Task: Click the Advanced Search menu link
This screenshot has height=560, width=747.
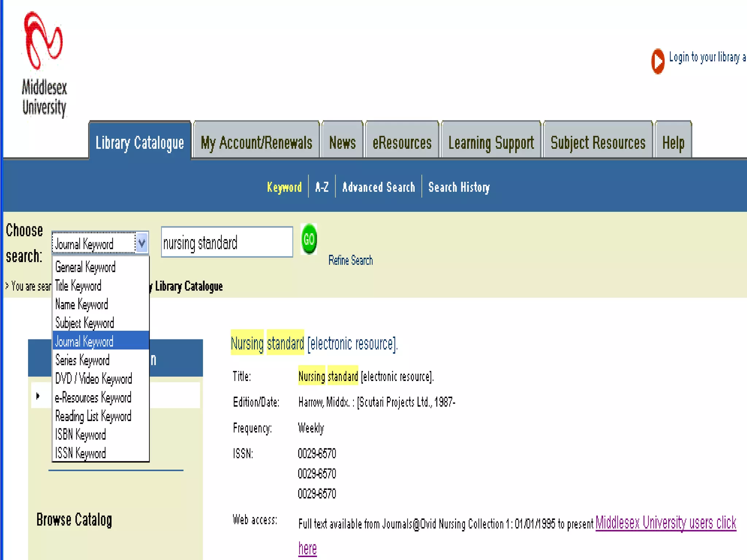Action: tap(378, 187)
